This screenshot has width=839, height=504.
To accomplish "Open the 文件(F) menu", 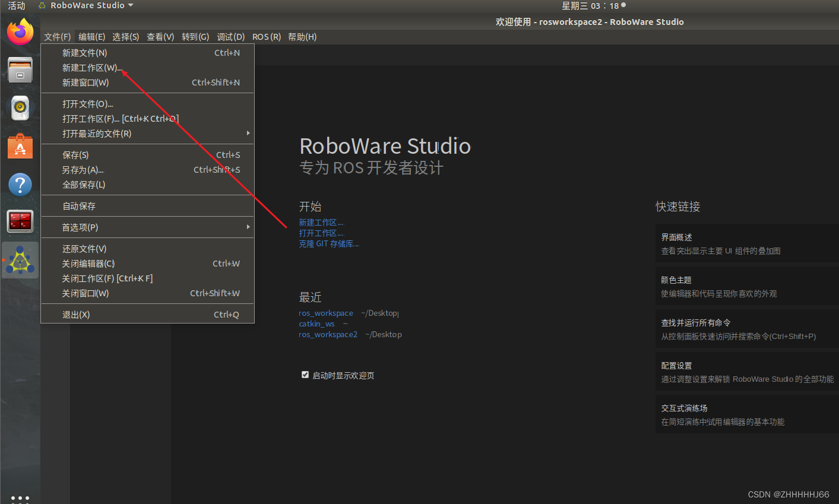I will (x=58, y=37).
